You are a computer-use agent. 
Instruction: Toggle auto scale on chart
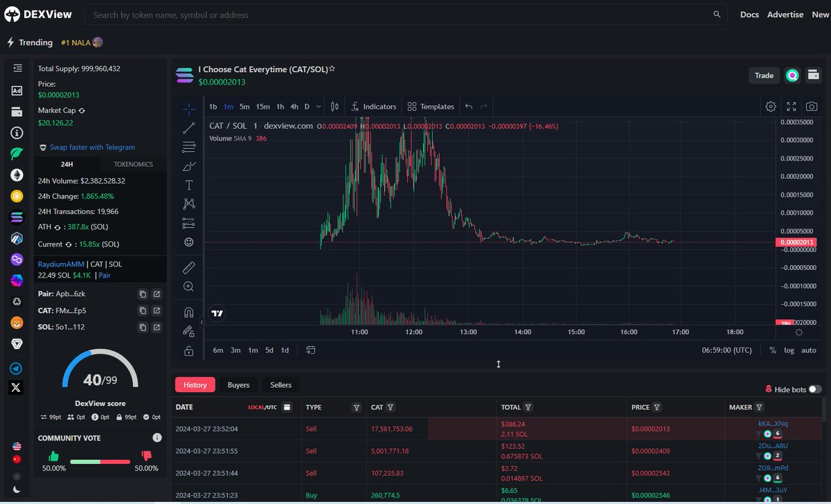click(809, 350)
